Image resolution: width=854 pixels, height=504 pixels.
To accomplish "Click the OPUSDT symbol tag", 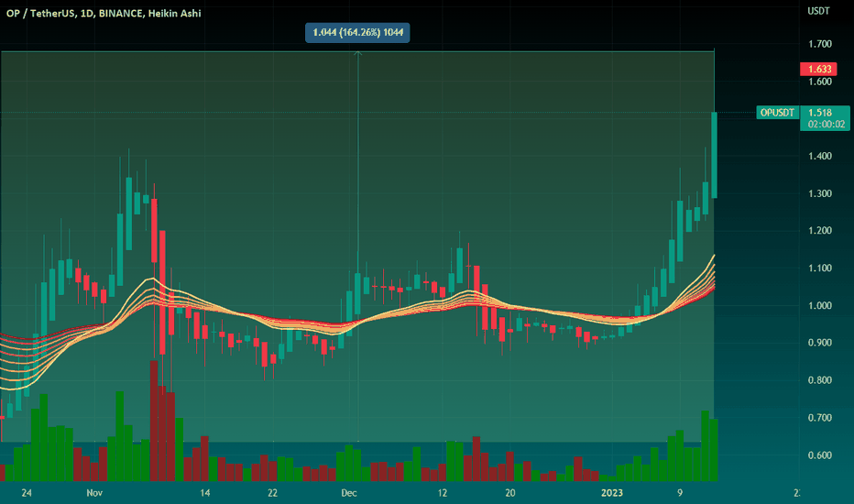I will coord(777,113).
